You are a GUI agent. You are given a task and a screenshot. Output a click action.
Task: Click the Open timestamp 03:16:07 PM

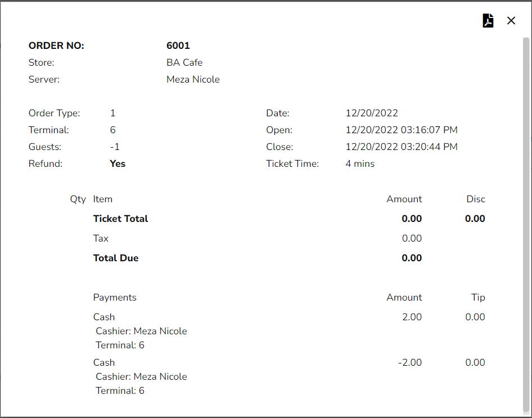(401, 130)
